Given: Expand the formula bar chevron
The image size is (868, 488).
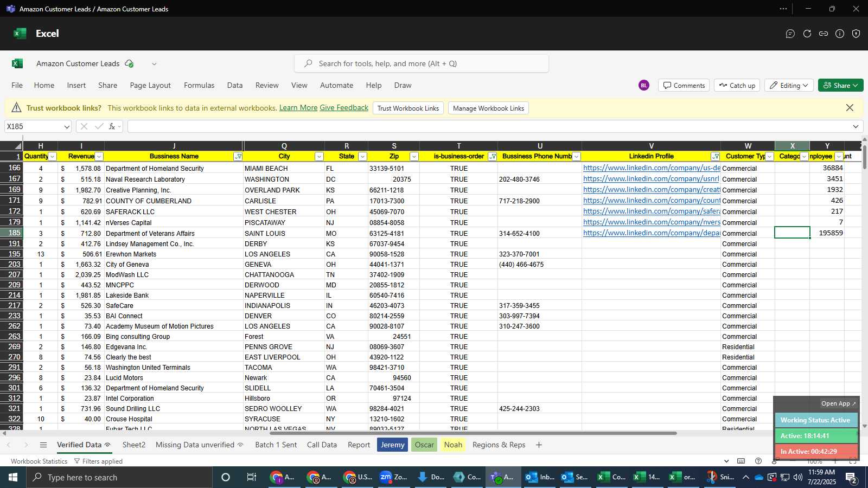Looking at the screenshot, I should pyautogui.click(x=856, y=126).
